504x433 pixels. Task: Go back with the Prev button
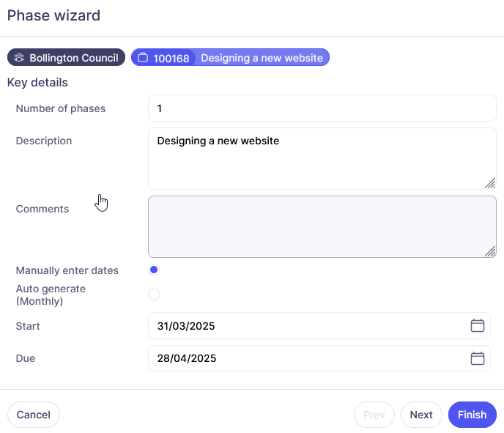point(374,415)
